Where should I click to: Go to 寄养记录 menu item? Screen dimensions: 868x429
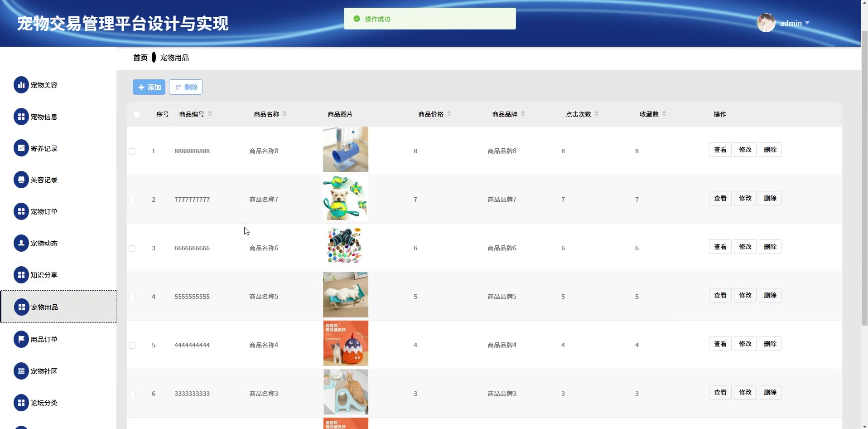pyautogui.click(x=58, y=148)
